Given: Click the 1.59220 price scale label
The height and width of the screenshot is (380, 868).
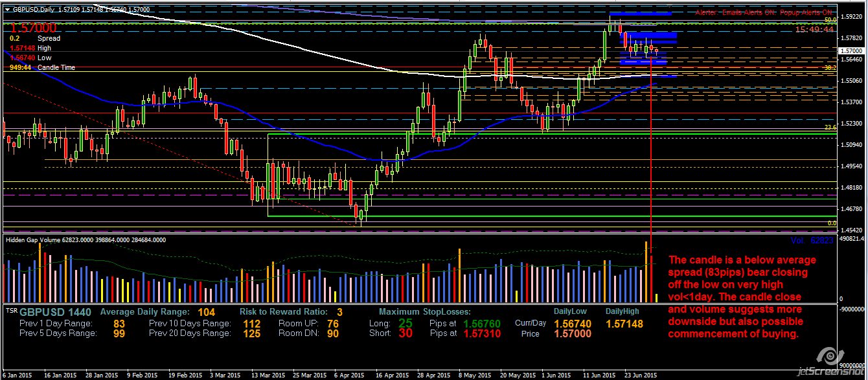Looking at the screenshot, I should click(x=851, y=17).
